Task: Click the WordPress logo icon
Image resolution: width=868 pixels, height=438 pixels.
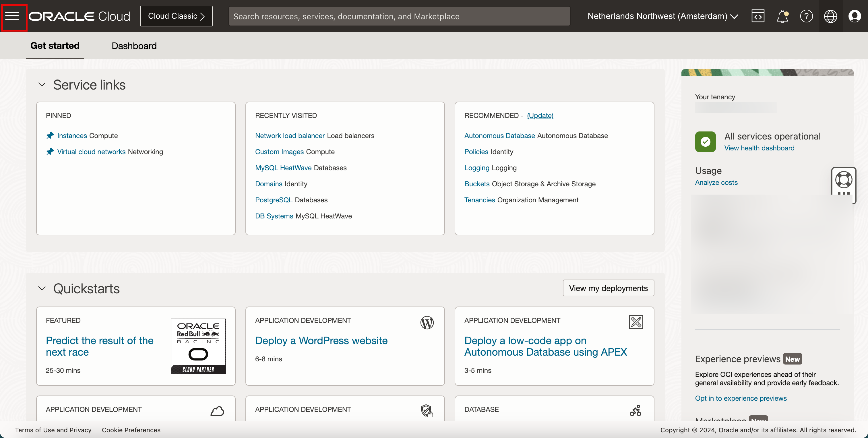Action: pos(427,322)
